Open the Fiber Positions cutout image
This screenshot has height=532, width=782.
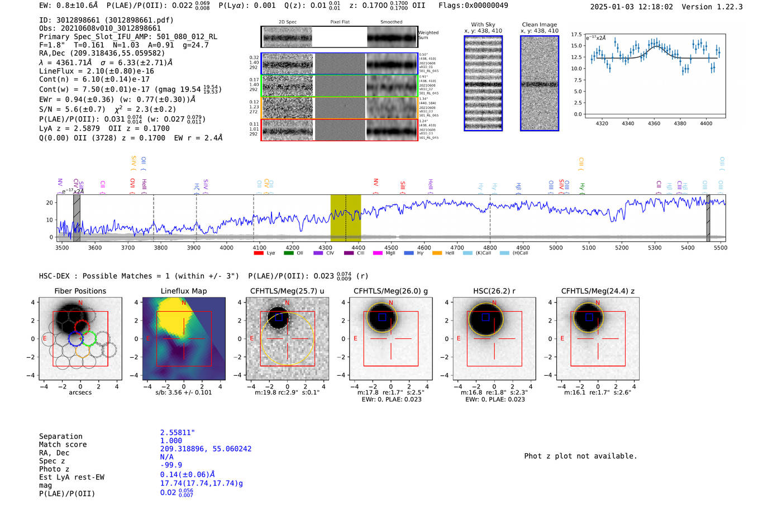[x=80, y=338]
